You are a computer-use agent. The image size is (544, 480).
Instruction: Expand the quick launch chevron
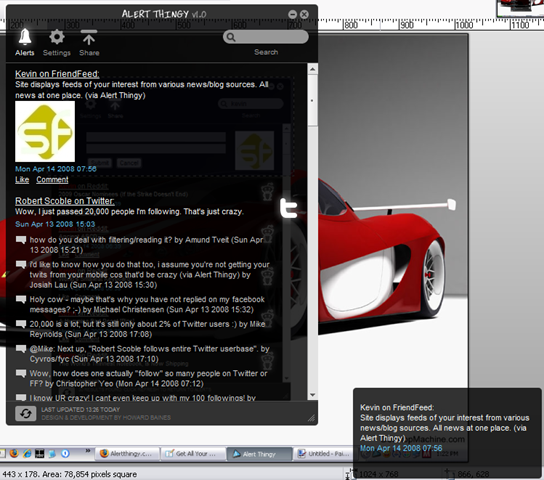[x=88, y=451]
